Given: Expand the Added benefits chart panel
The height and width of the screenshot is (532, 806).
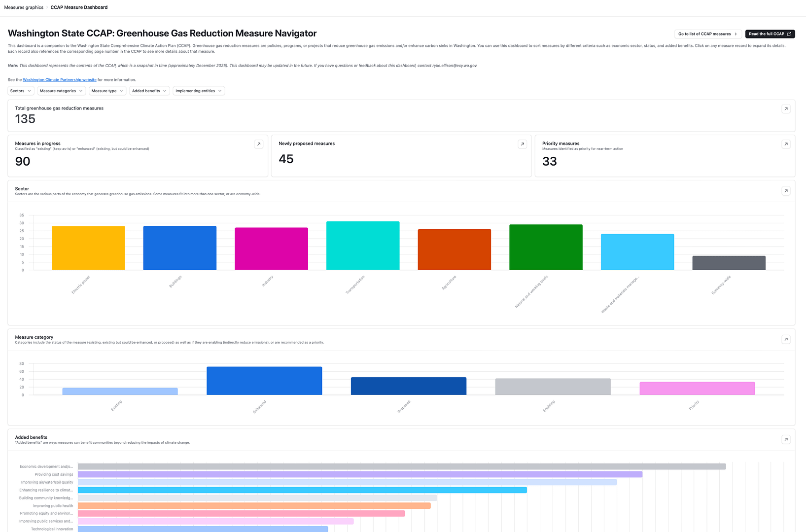Looking at the screenshot, I should pyautogui.click(x=786, y=439).
